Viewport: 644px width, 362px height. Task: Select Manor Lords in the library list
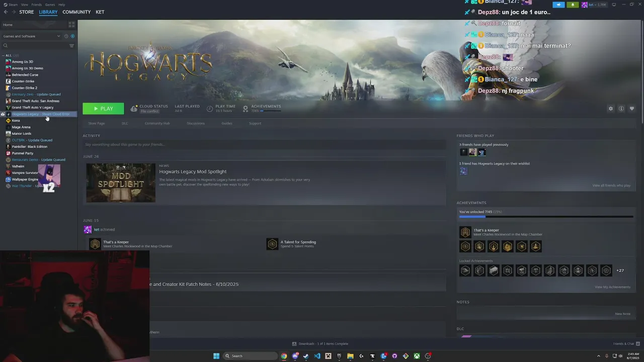click(x=22, y=134)
